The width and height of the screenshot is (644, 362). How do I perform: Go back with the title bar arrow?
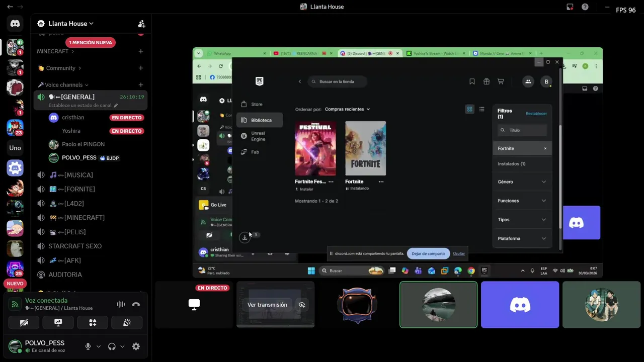click(10, 7)
